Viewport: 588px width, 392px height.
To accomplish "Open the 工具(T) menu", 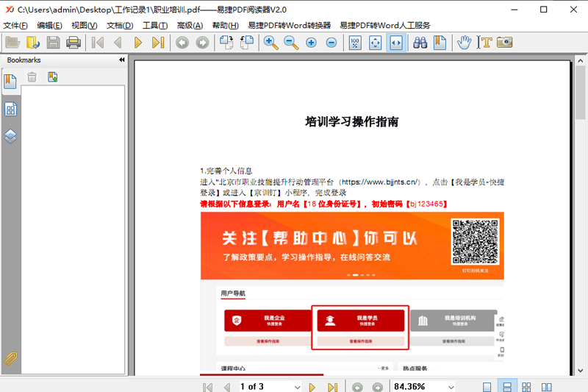I will coord(154,25).
